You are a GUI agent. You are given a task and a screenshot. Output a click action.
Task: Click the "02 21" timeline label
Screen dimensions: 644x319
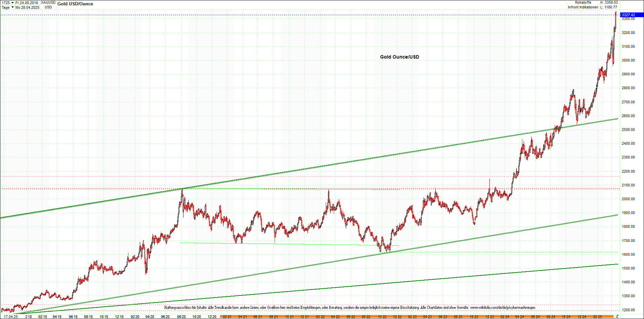[x=227, y=317]
